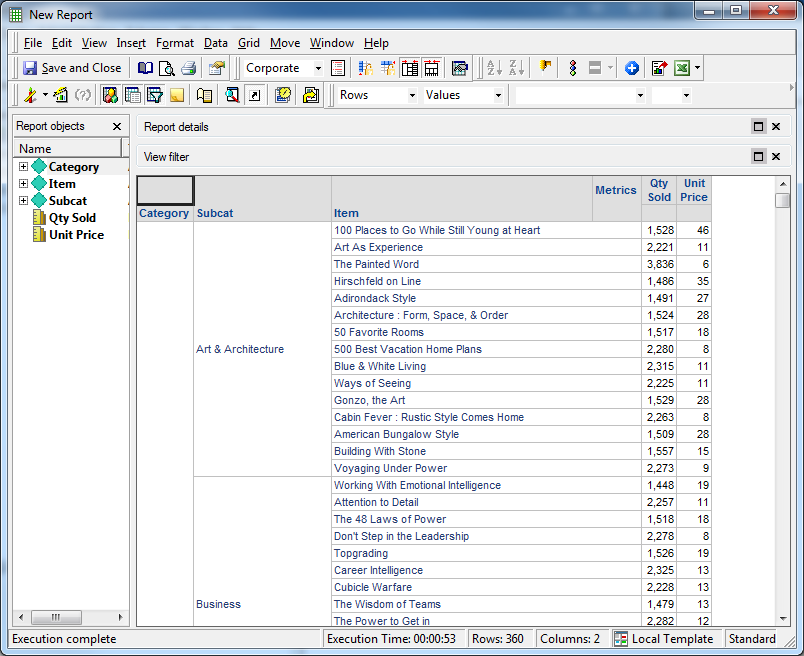Click the Save and Close button
Screen dimensions: 804x656
coord(72,68)
